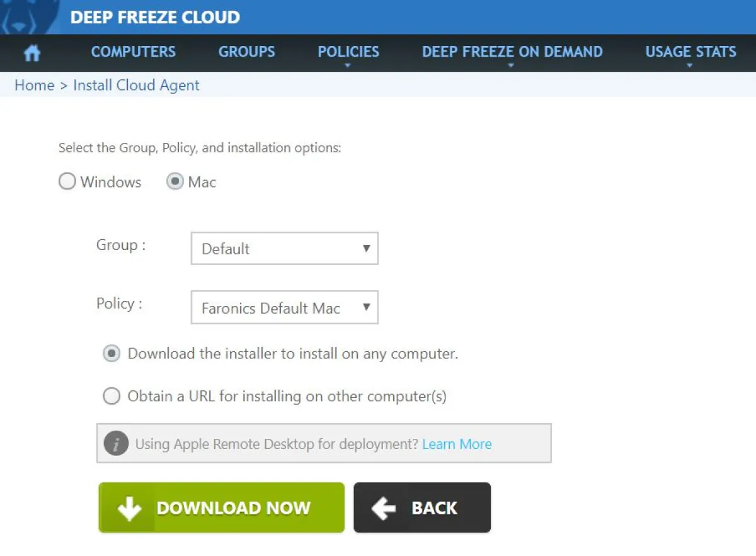Choose Obtain a URL option
Screen dimensions: 756x556
112,396
